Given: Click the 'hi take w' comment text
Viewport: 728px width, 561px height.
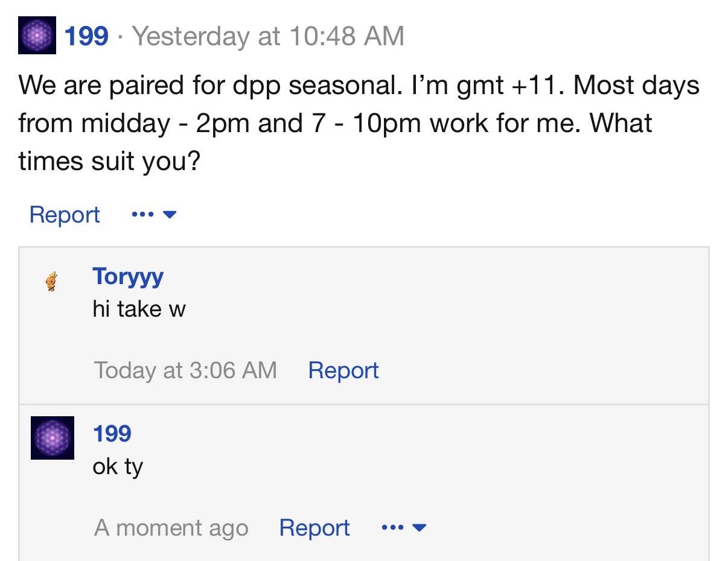Looking at the screenshot, I should tap(139, 309).
